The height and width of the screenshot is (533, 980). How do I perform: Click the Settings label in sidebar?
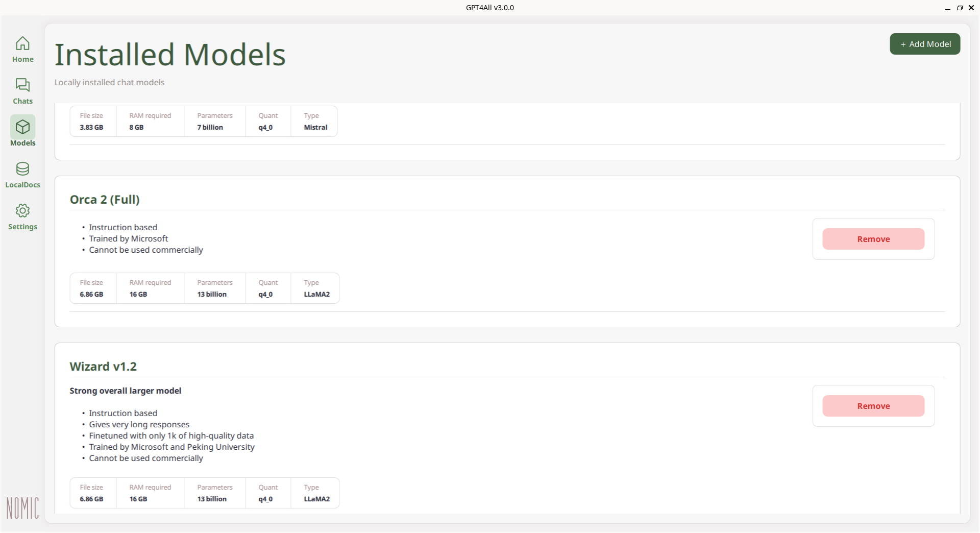[x=23, y=227]
